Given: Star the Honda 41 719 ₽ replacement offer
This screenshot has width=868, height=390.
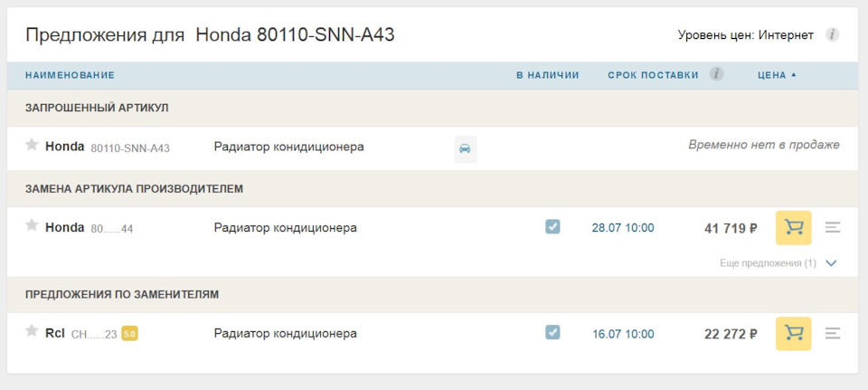Looking at the screenshot, I should (32, 226).
